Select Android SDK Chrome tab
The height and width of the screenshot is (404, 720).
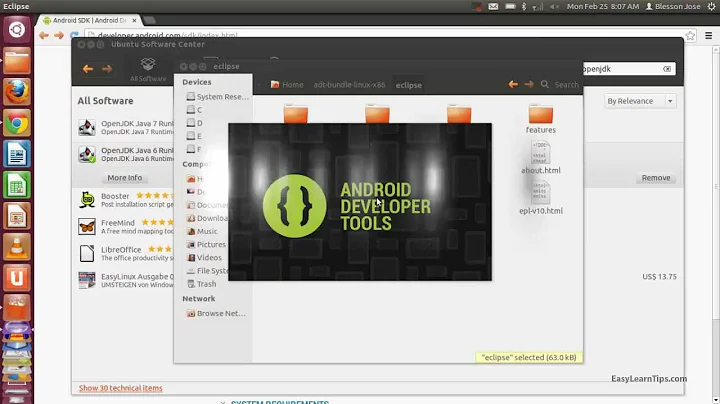tap(90, 20)
